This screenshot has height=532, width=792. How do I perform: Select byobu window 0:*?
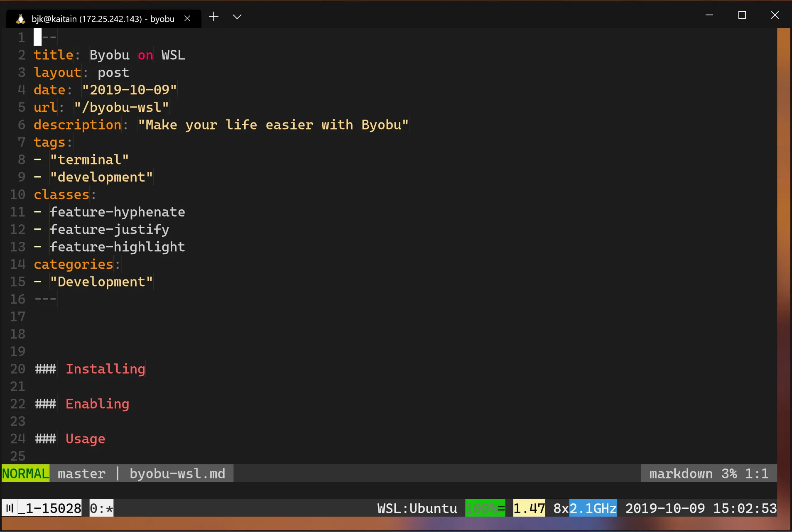pos(101,508)
